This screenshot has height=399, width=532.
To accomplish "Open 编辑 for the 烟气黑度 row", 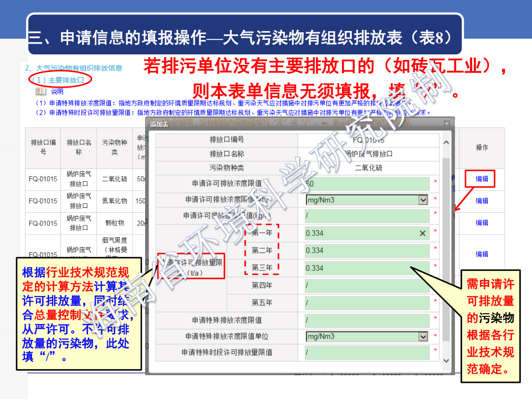I will point(482,254).
